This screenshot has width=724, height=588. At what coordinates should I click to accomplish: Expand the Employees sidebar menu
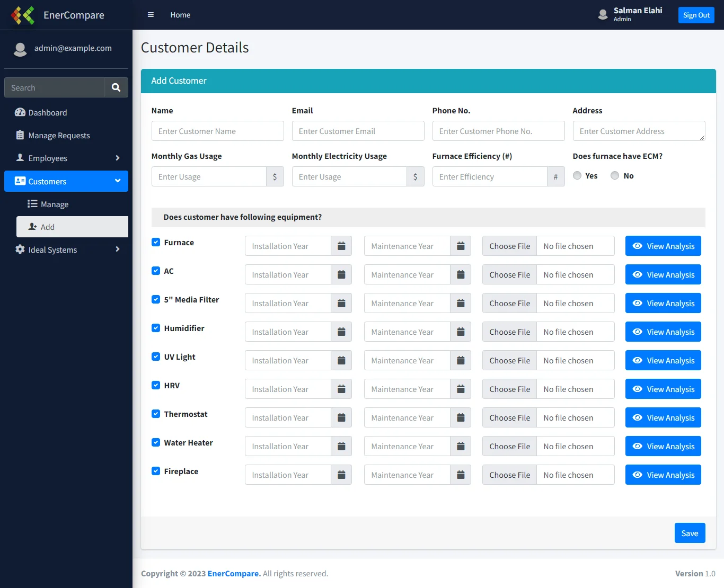click(x=66, y=158)
